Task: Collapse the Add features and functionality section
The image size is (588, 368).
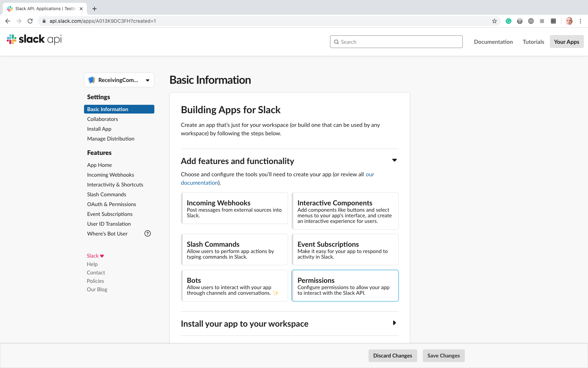Action: coord(394,160)
